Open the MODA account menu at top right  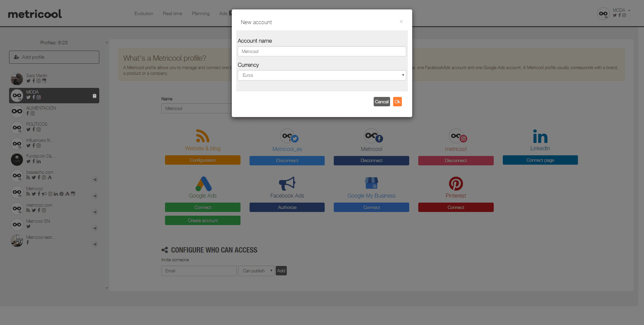[622, 10]
